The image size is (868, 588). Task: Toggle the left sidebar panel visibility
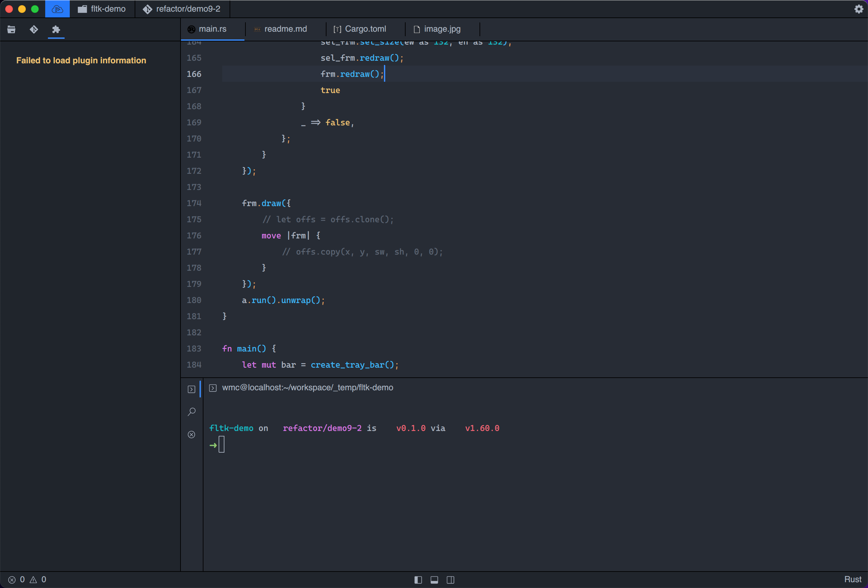pyautogui.click(x=418, y=580)
